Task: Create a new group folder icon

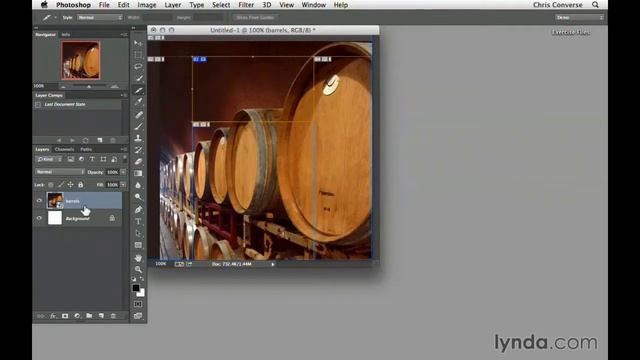Action: [x=89, y=316]
